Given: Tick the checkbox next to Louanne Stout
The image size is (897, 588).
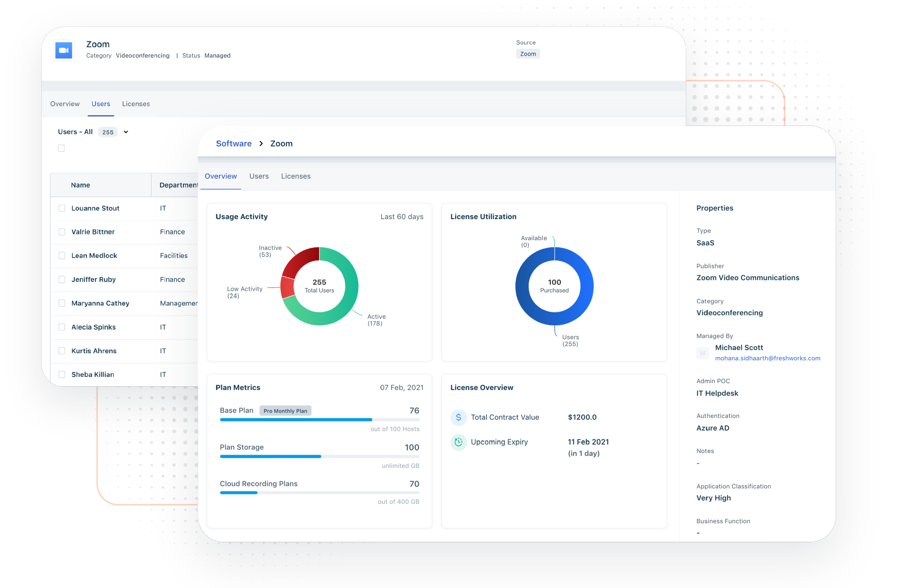Looking at the screenshot, I should (x=62, y=208).
